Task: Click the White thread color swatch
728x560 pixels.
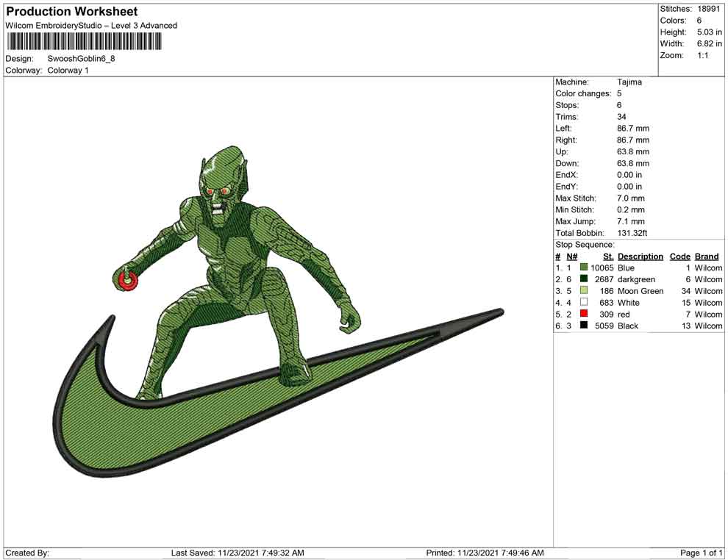Action: pyautogui.click(x=584, y=302)
